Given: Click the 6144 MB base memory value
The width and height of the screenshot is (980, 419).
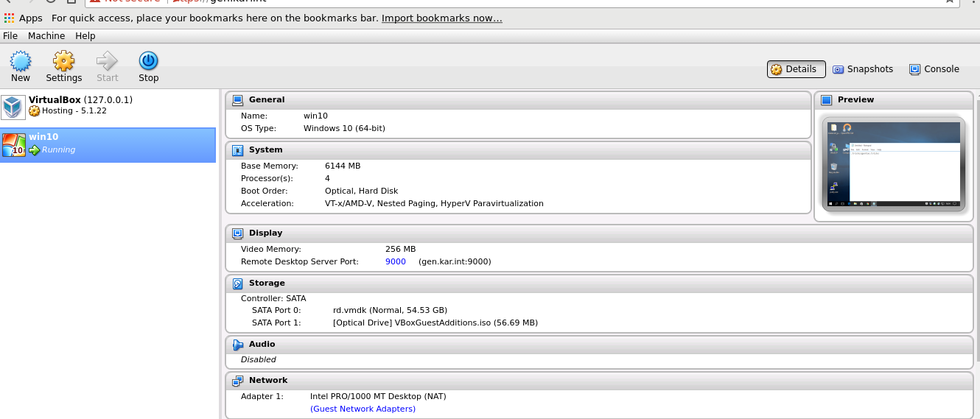Looking at the screenshot, I should (343, 166).
